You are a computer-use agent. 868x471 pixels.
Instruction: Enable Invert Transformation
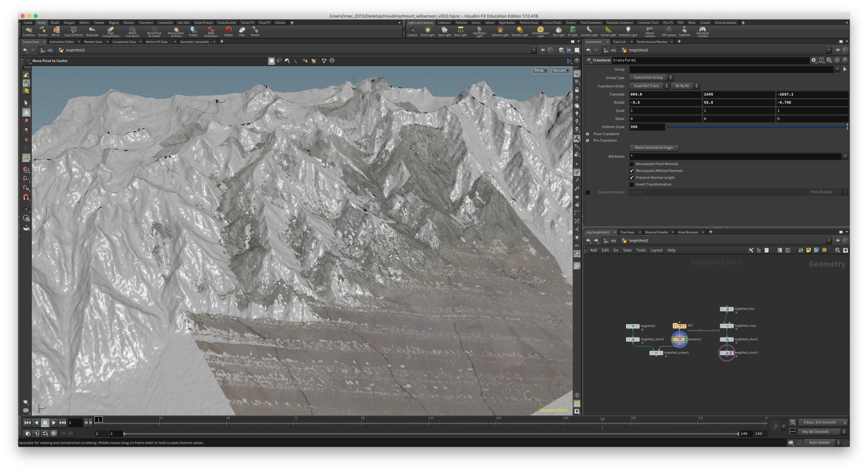click(x=632, y=184)
